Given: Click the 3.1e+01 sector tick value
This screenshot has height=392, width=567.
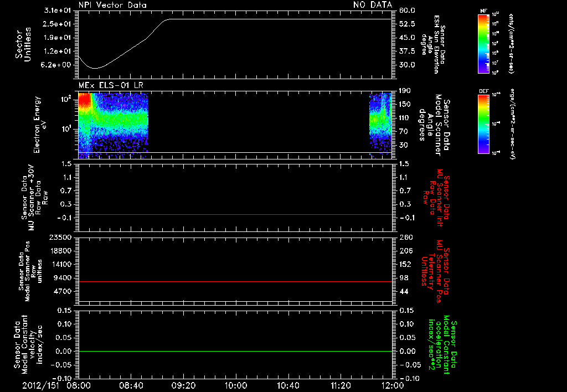Looking at the screenshot, I should [x=58, y=11].
